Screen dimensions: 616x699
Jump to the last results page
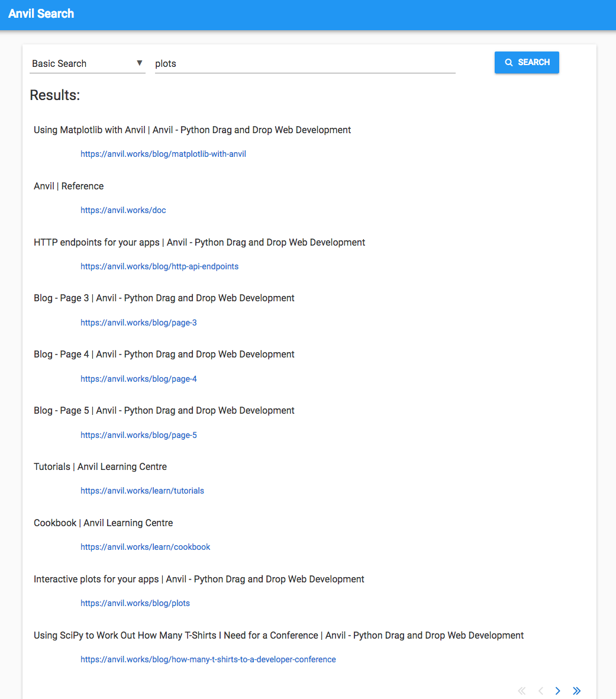[576, 691]
